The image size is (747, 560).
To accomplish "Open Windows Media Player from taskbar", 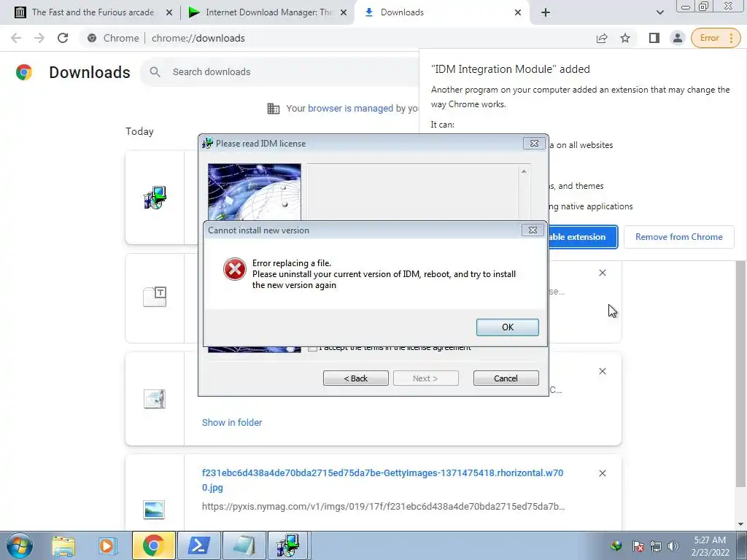I will pos(107,545).
